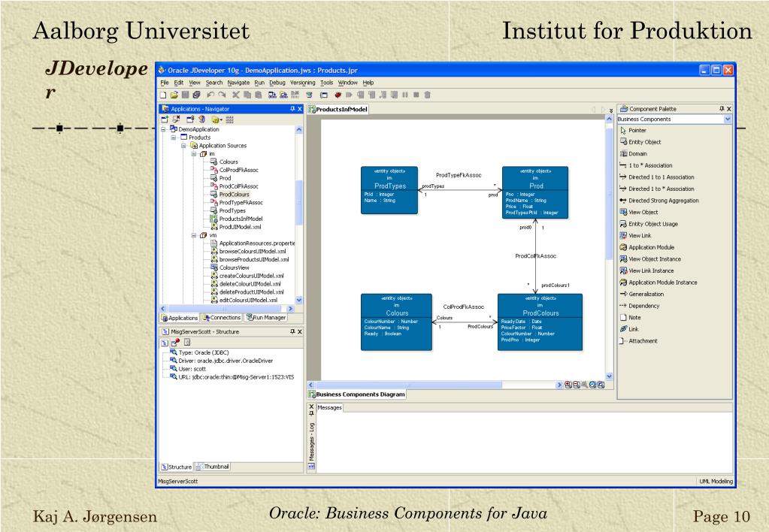Screen dimensions: 769x532
Task: Select the ProductsInfModel editor tab
Action: [338, 110]
